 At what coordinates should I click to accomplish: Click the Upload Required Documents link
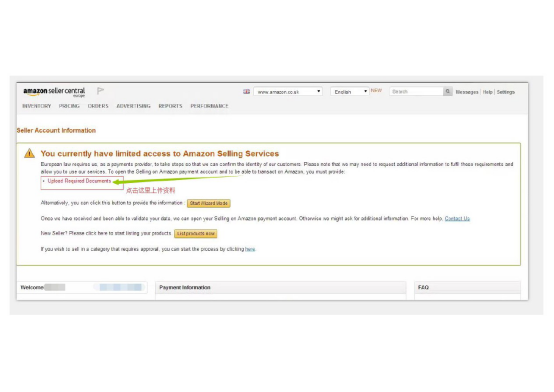click(79, 181)
